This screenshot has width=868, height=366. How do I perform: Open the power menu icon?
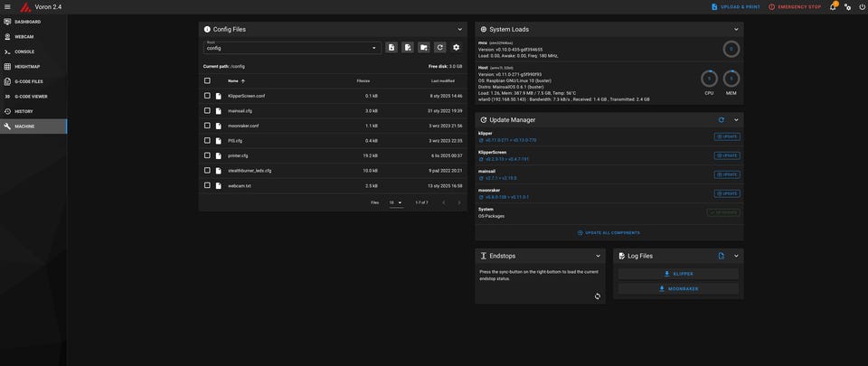tap(862, 7)
